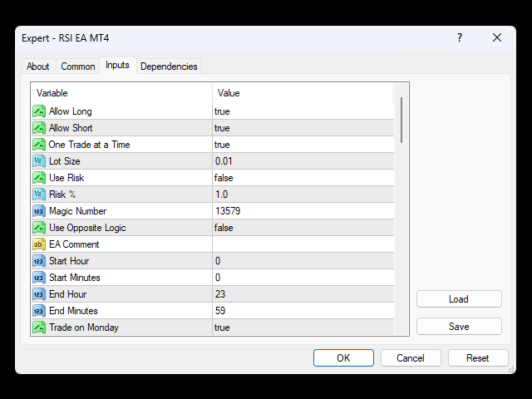Image resolution: width=532 pixels, height=399 pixels.
Task: Click the EA Comment string icon
Action: click(x=39, y=244)
